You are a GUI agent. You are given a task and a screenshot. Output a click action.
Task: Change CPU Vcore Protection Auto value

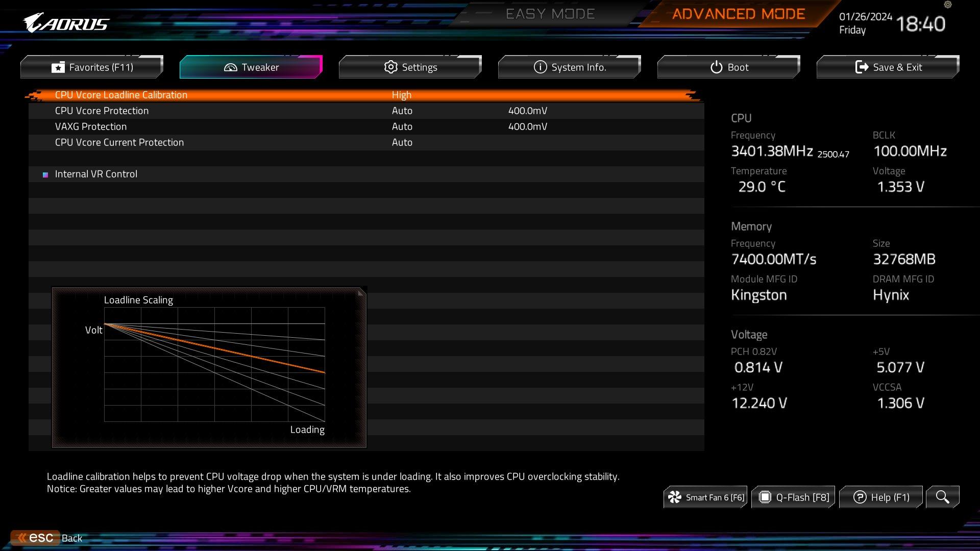(402, 111)
